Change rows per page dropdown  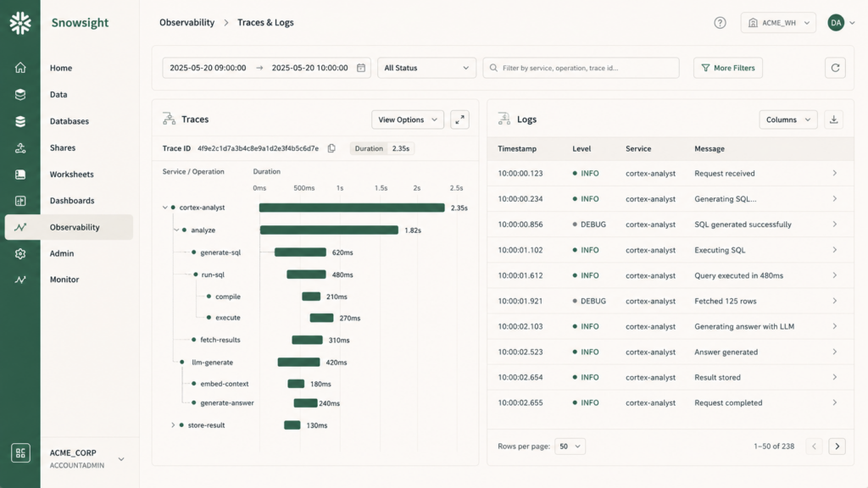[x=570, y=446]
